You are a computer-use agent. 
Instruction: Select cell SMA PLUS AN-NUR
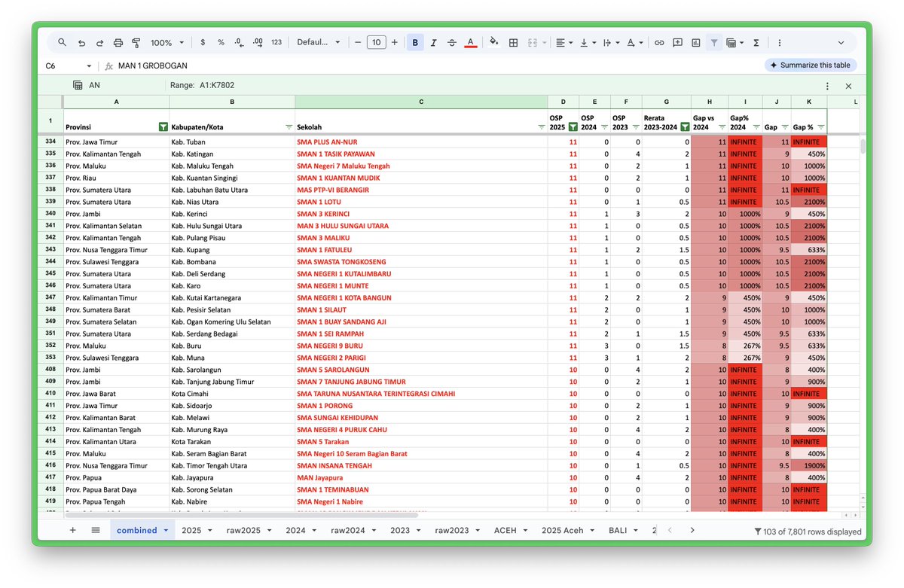[421, 142]
